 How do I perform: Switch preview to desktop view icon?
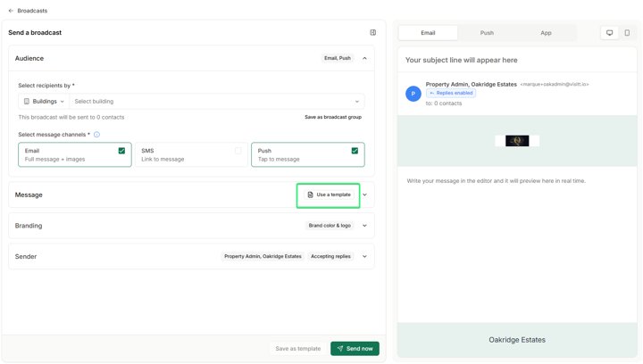pyautogui.click(x=609, y=33)
